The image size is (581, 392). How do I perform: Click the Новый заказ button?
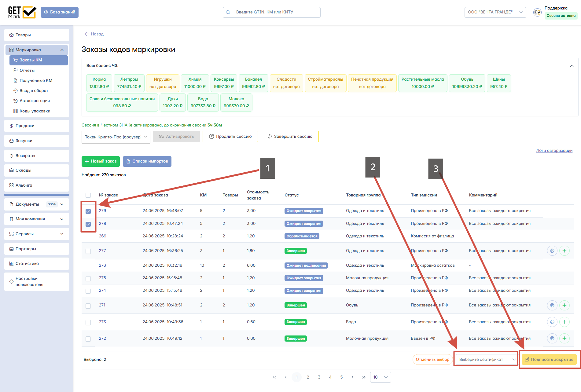101,161
